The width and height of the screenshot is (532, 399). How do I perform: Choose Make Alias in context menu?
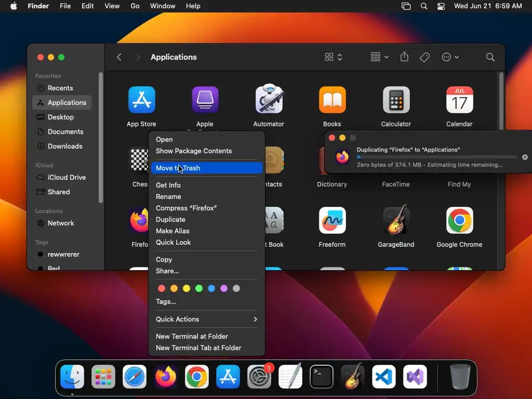tap(207, 231)
